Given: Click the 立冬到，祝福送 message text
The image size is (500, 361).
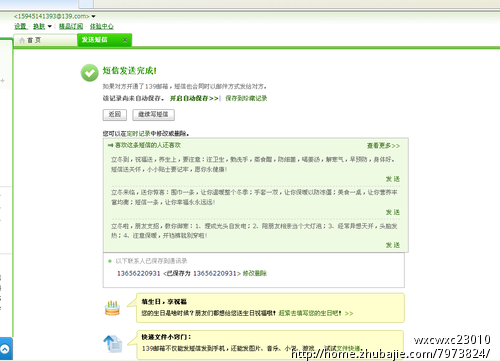Looking at the screenshot, I should click(x=253, y=164).
